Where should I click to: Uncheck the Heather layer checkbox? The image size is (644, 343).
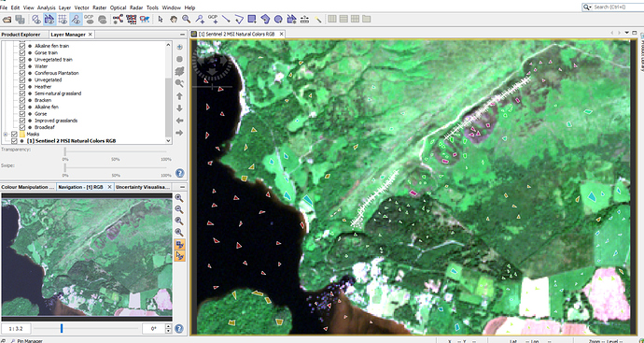22,87
